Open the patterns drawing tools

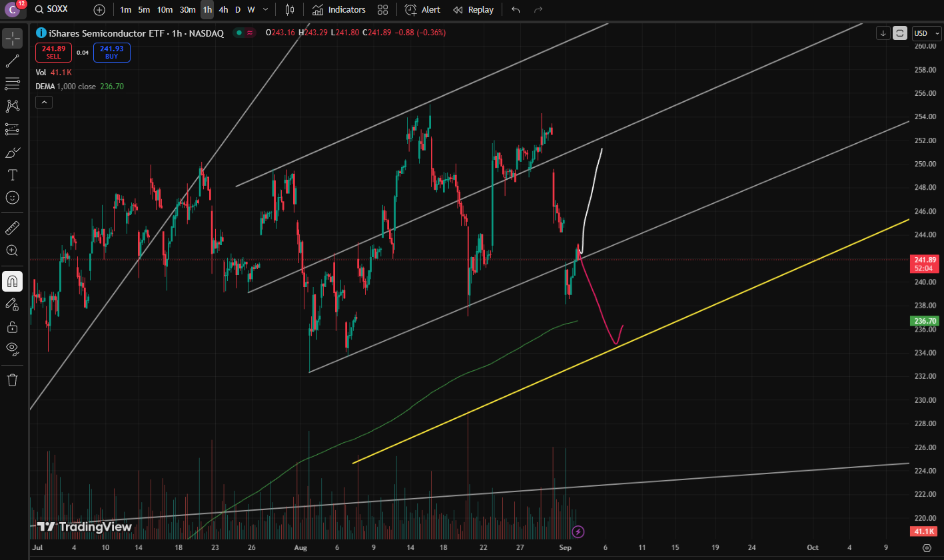pyautogui.click(x=12, y=107)
